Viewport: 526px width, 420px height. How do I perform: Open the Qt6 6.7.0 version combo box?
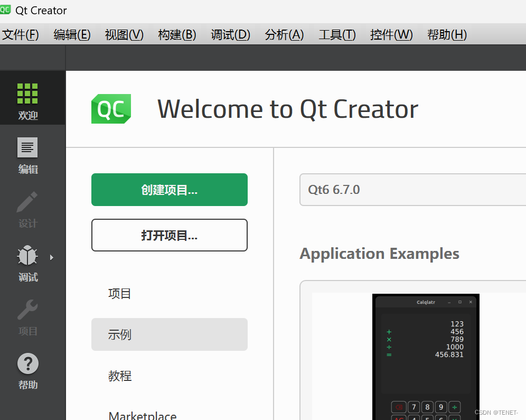click(412, 190)
